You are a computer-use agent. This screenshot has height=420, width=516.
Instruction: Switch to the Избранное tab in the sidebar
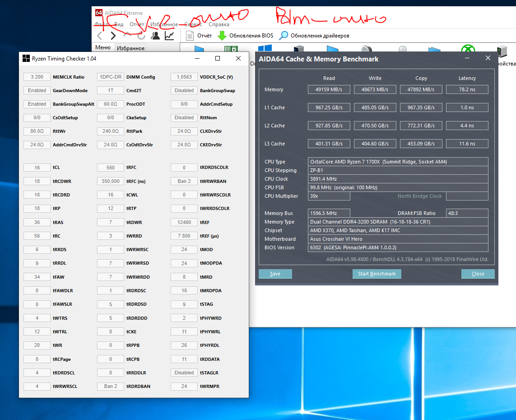click(x=130, y=48)
